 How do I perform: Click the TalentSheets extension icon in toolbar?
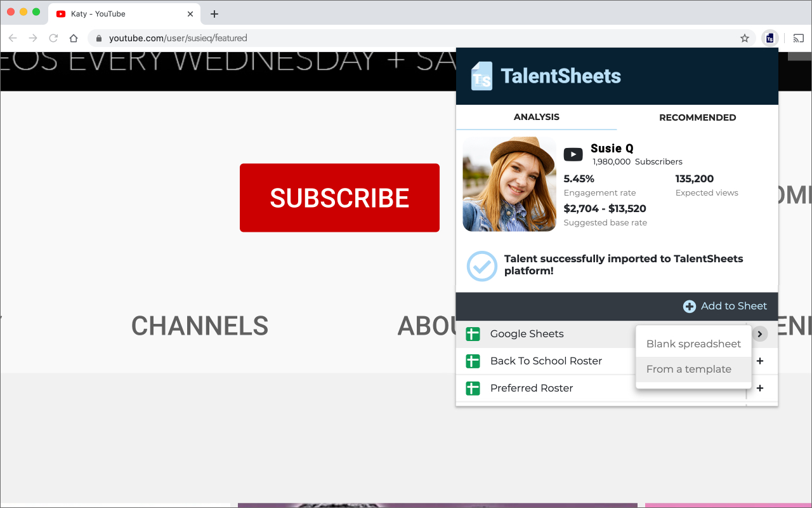pos(769,38)
